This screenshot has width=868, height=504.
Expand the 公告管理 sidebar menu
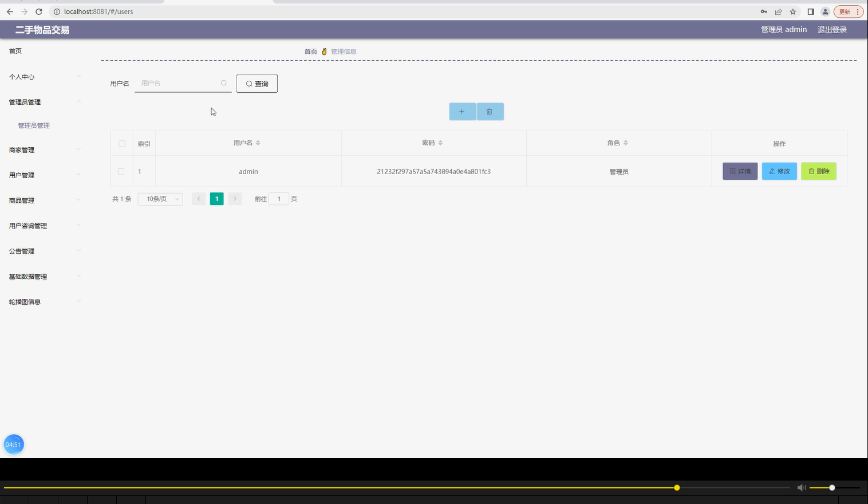pos(45,251)
